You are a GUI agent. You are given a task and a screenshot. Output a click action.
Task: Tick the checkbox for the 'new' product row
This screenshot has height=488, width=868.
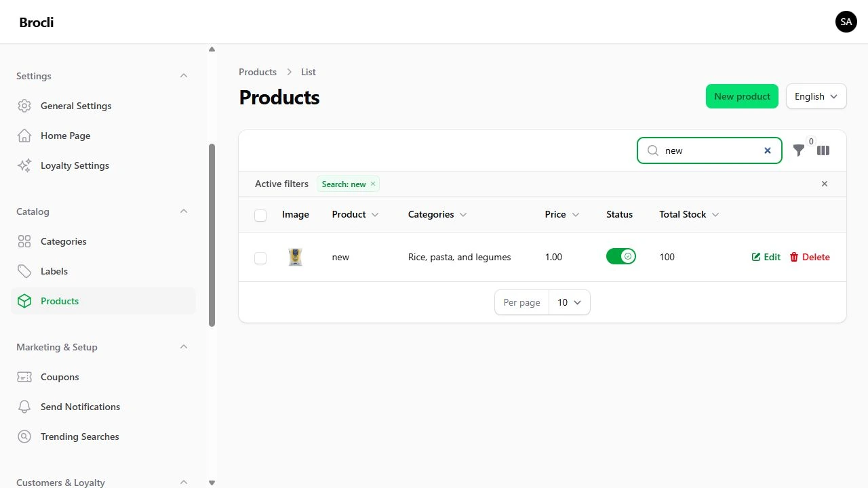click(260, 258)
